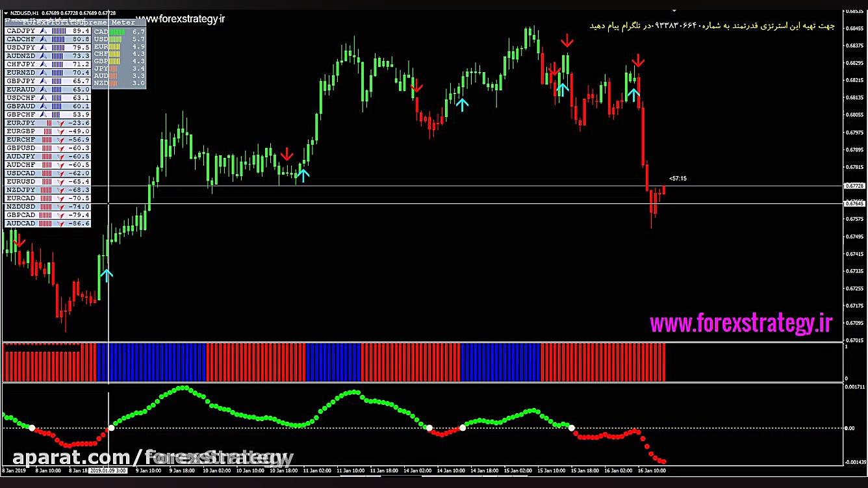Click the 0.68055 level on the price axis
The image size is (868, 488).
pyautogui.click(x=855, y=115)
